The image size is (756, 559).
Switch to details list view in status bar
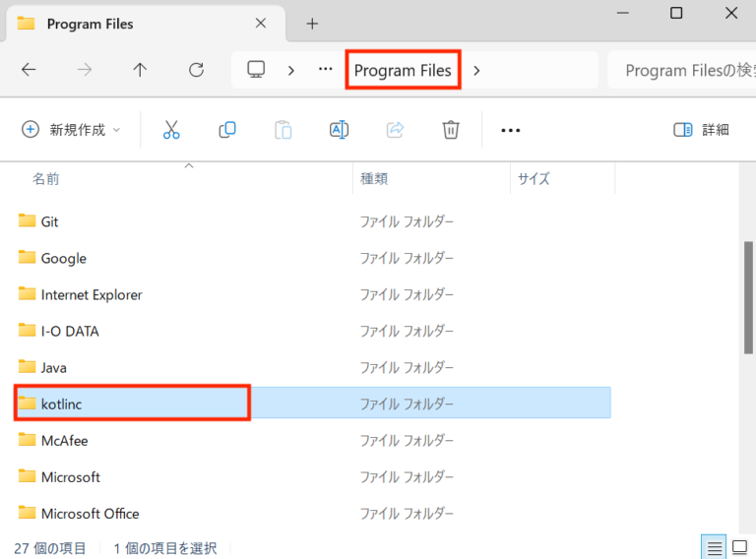(x=715, y=548)
